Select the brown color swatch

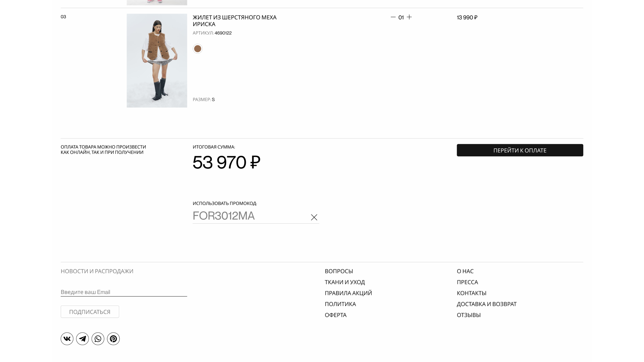coord(198,49)
